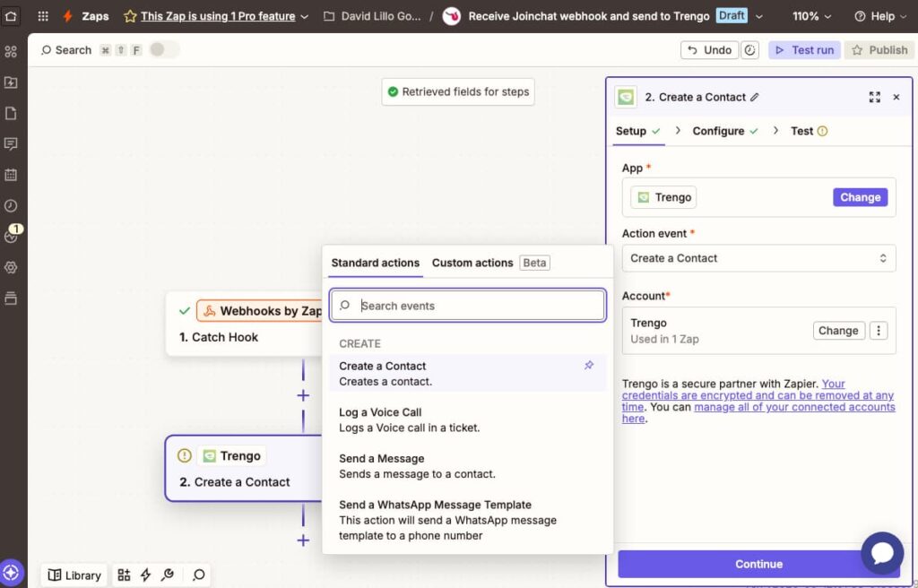918x588 pixels.
Task: Open the David Lillo Go... folder breadcrumb
Action: pos(372,16)
